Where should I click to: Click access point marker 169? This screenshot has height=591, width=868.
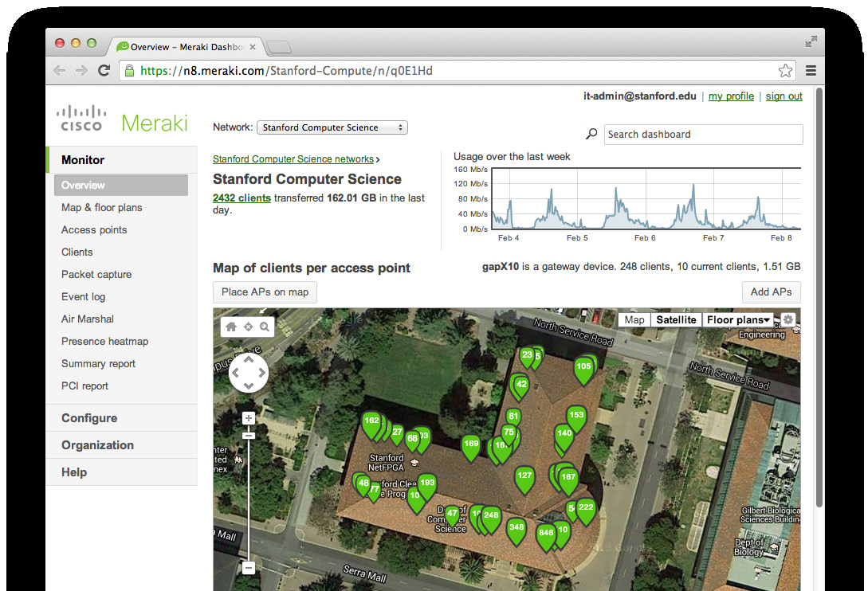click(x=471, y=448)
